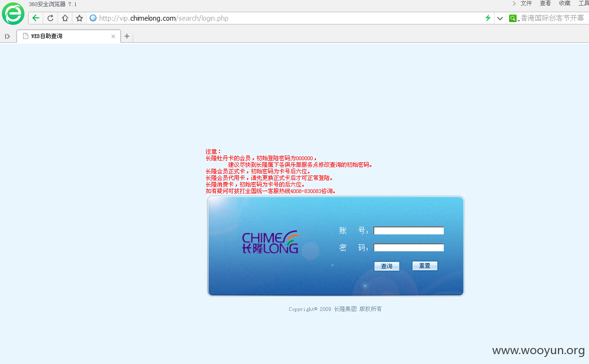Expand the address bar dropdown arrow
The height and width of the screenshot is (364, 589).
(500, 18)
